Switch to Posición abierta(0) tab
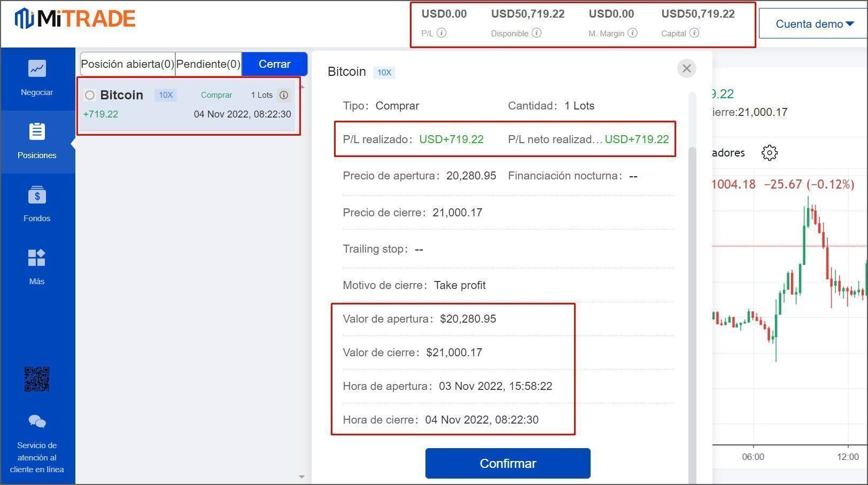 tap(128, 64)
